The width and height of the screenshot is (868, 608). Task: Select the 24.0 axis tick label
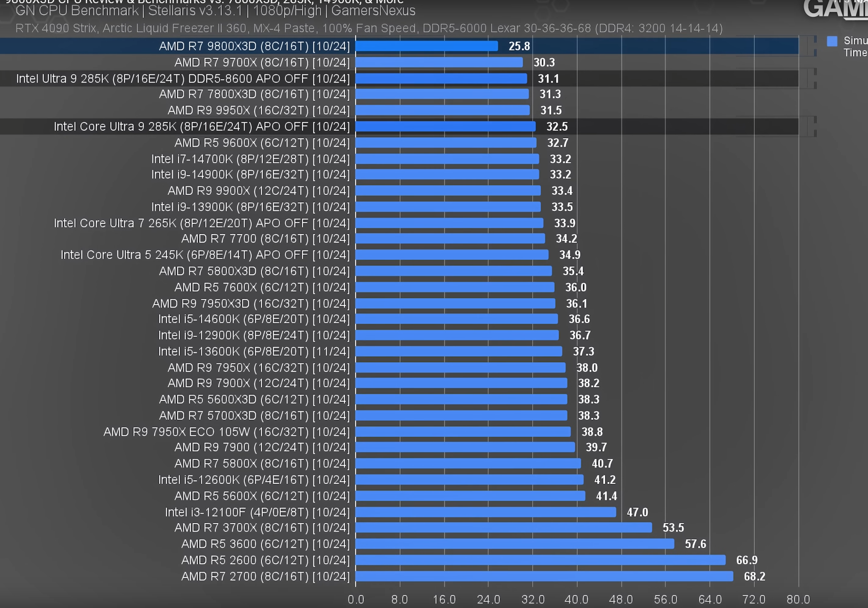point(489,599)
